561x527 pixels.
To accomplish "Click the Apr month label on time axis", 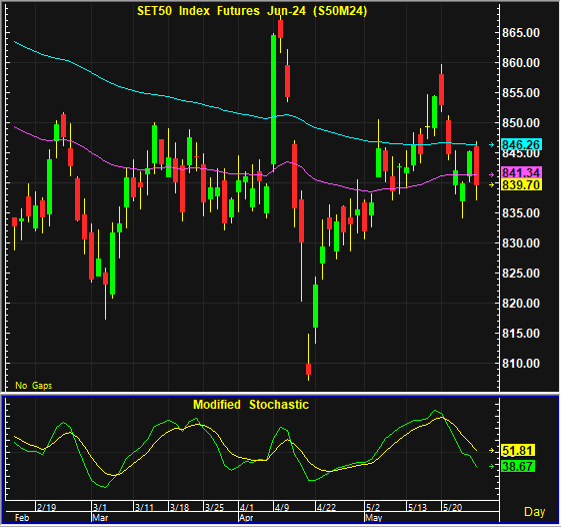I will [x=246, y=518].
